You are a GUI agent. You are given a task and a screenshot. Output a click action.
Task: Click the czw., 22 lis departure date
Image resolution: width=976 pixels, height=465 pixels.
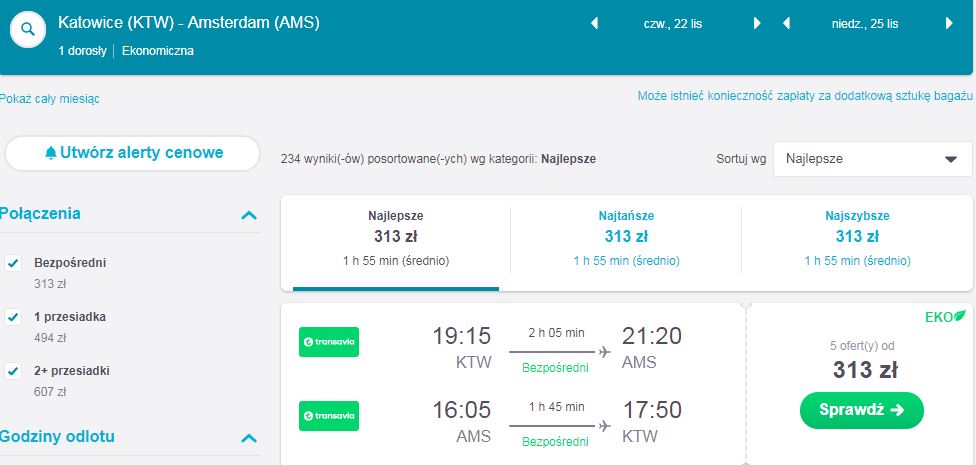pyautogui.click(x=673, y=24)
